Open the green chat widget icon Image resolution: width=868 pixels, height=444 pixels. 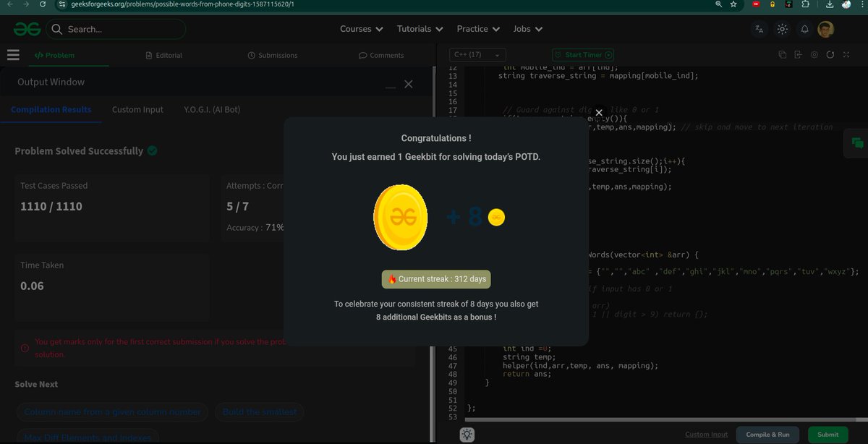(857, 143)
